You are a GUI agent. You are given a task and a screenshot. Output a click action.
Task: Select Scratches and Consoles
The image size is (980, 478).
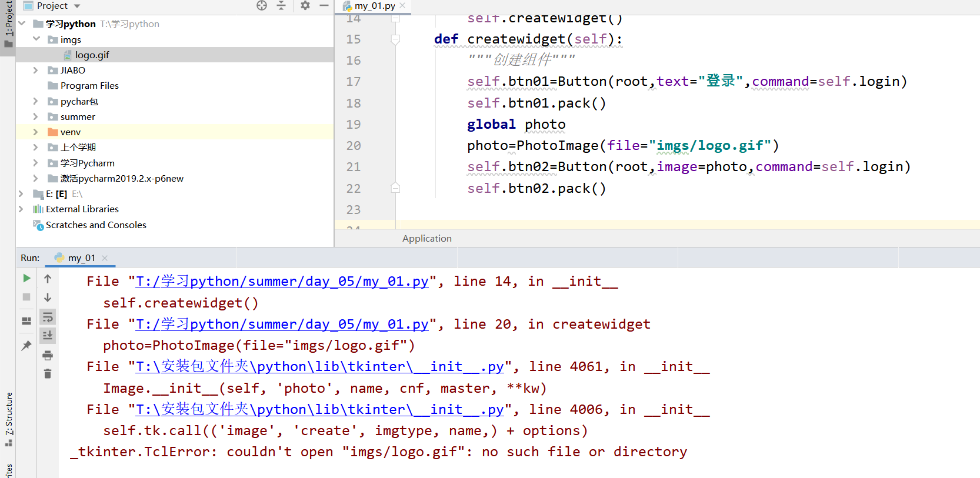click(96, 225)
